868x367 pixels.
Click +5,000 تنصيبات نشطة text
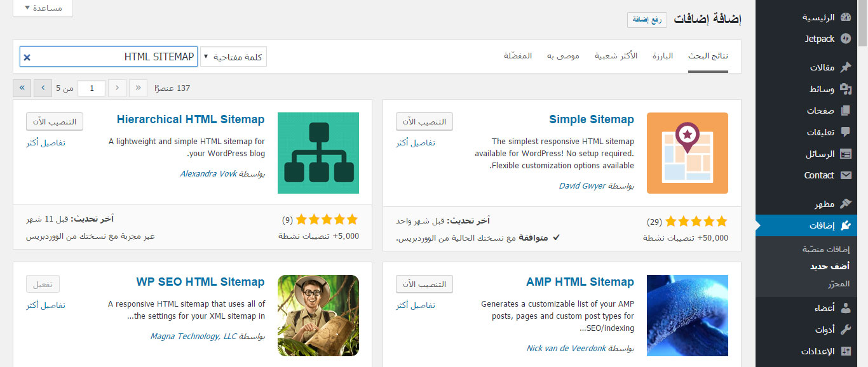tap(319, 236)
